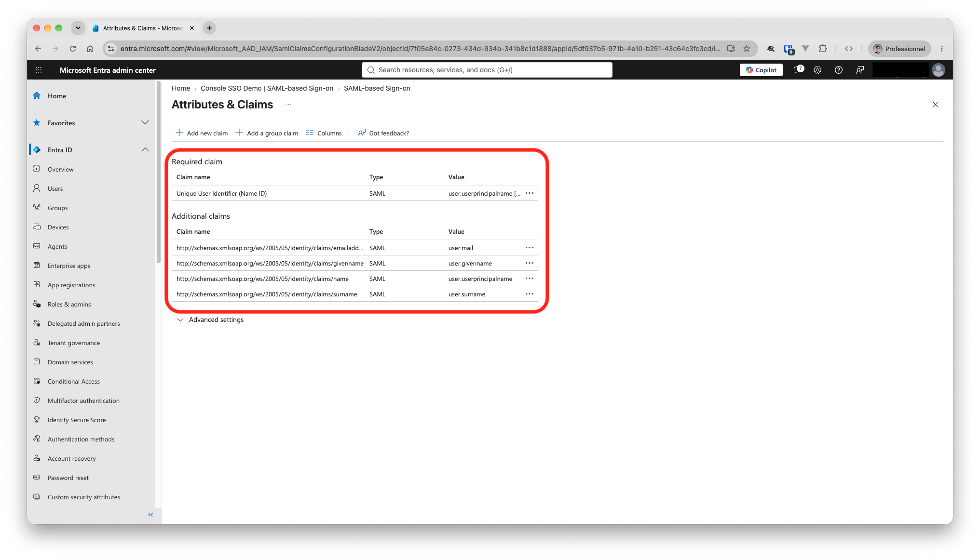980x560 pixels.
Task: Go back in browser history
Action: click(38, 49)
